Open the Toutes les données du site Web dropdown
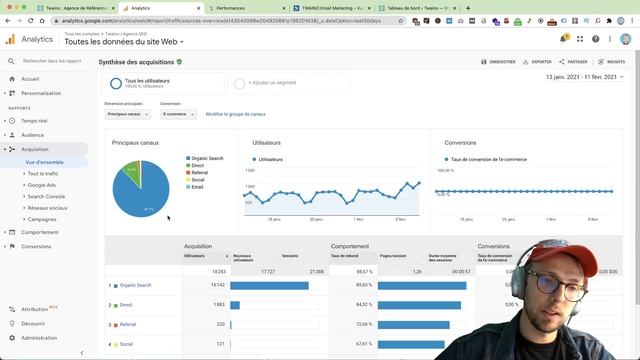The height and width of the screenshot is (360, 640). click(124, 42)
